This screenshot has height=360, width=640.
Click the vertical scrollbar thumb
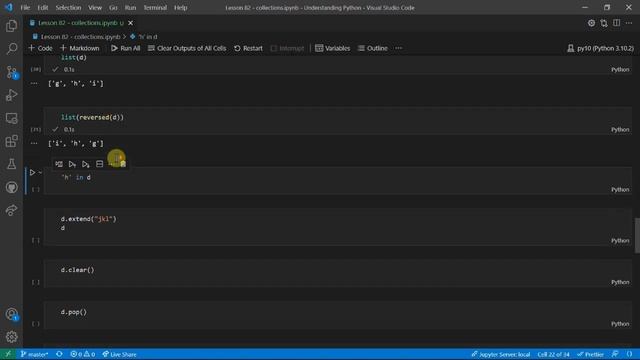coord(637,236)
